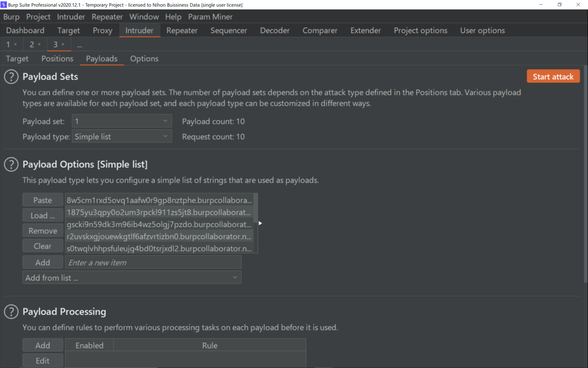Select payload starting with 8w5cm1rxd5ovq1
This screenshot has width=588, height=368.
click(159, 200)
